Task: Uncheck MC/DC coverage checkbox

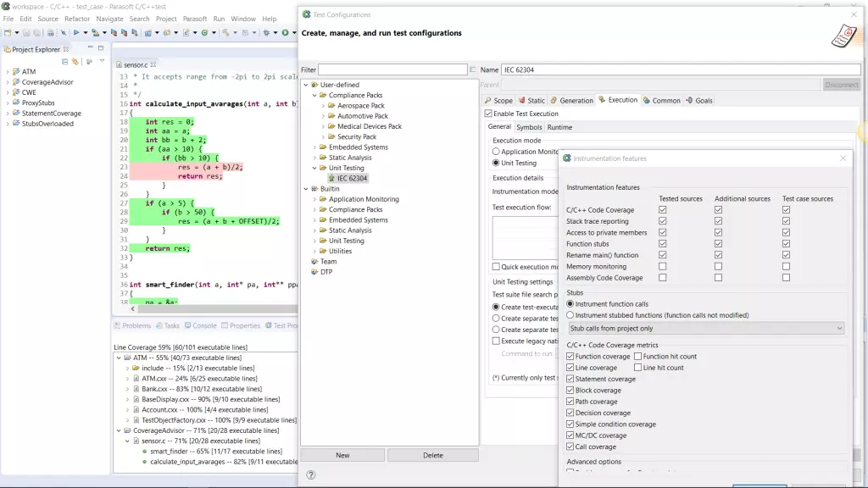Action: pyautogui.click(x=570, y=435)
